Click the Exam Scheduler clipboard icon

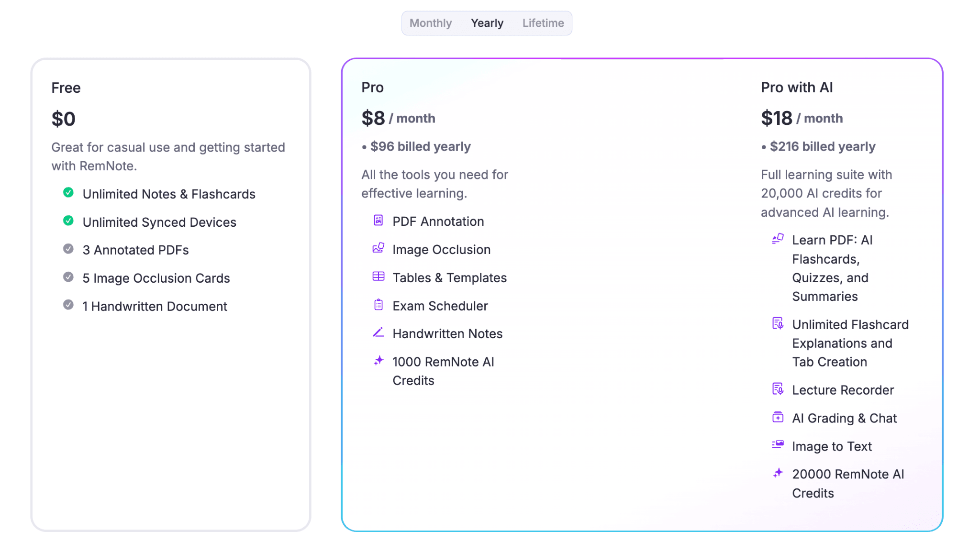[x=379, y=305]
